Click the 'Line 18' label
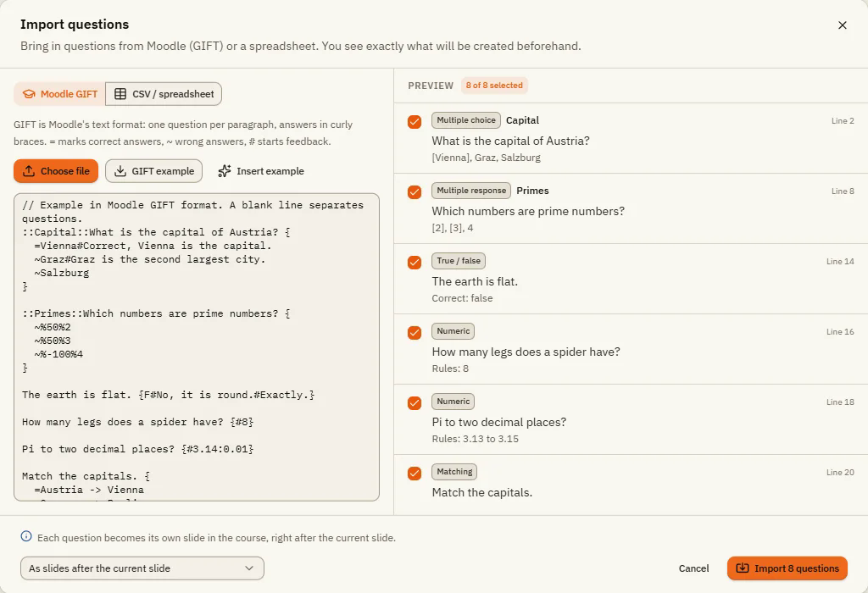Image resolution: width=868 pixels, height=593 pixels. pyautogui.click(x=840, y=402)
